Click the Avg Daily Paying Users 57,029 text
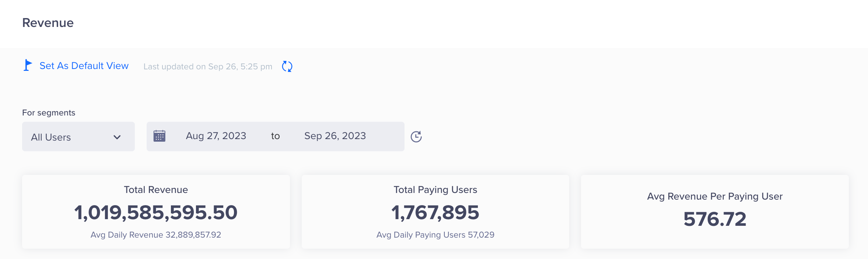Image resolution: width=868 pixels, height=259 pixels. pos(435,235)
